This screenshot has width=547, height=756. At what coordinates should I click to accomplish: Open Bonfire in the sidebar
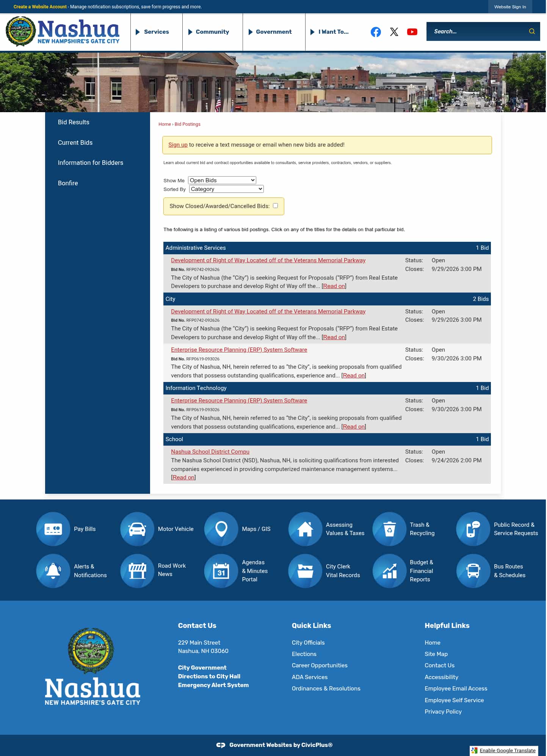(68, 183)
